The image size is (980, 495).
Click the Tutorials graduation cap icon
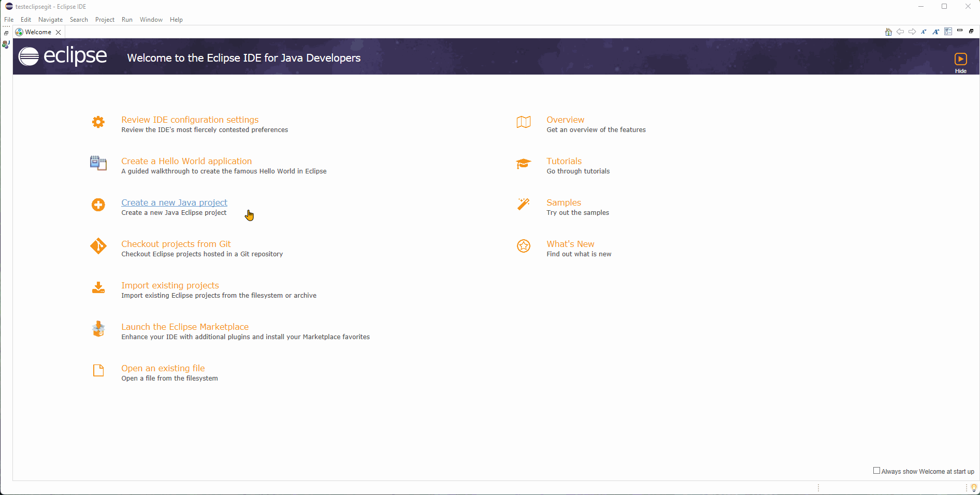pyautogui.click(x=524, y=164)
